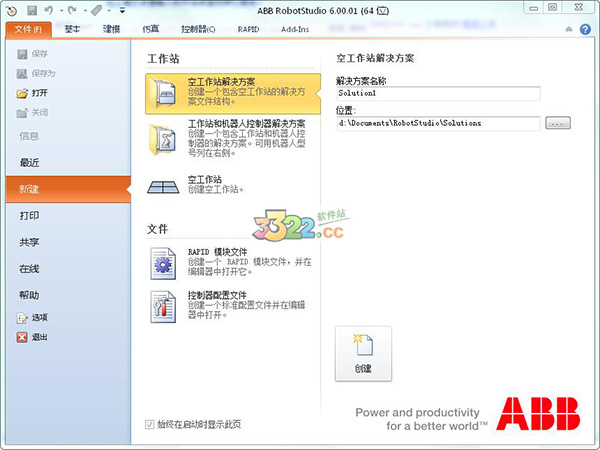Click the open folder icon beside 打开

coord(22,93)
